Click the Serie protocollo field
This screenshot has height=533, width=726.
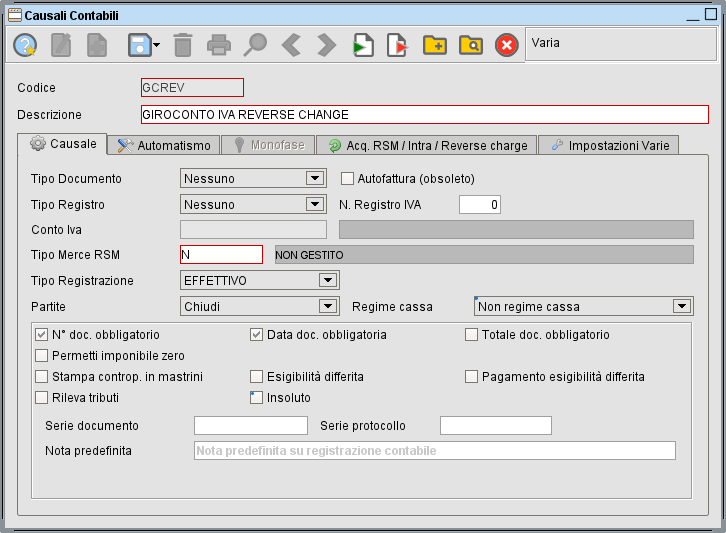point(496,425)
